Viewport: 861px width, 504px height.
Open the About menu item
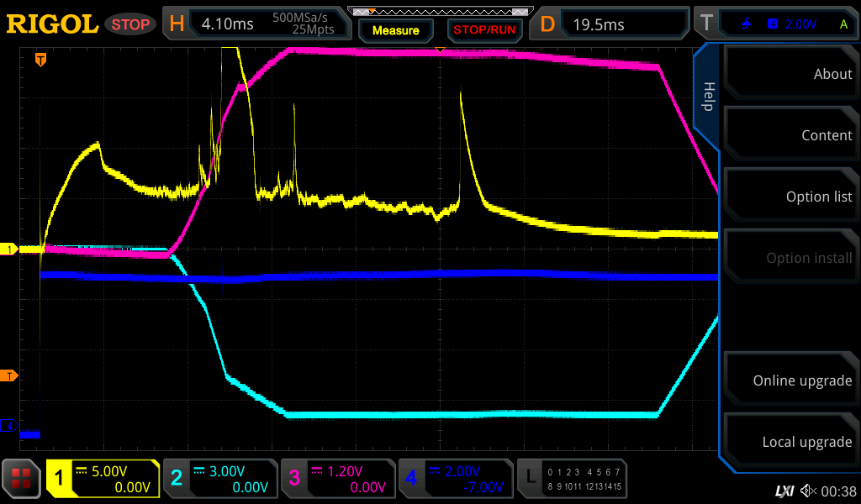coord(790,74)
